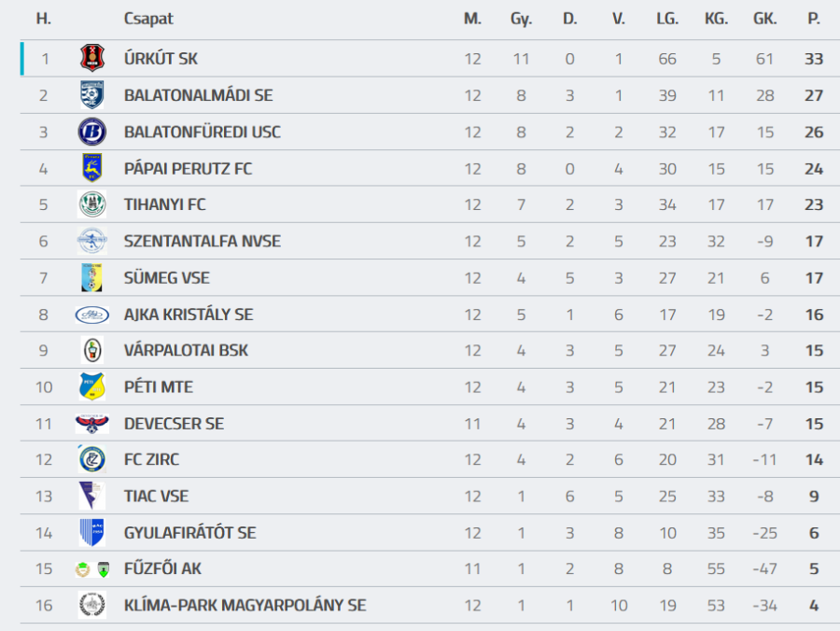Image resolution: width=840 pixels, height=631 pixels.
Task: Open Klíma-Park Magyarpolány SE team link
Action: [x=245, y=606]
